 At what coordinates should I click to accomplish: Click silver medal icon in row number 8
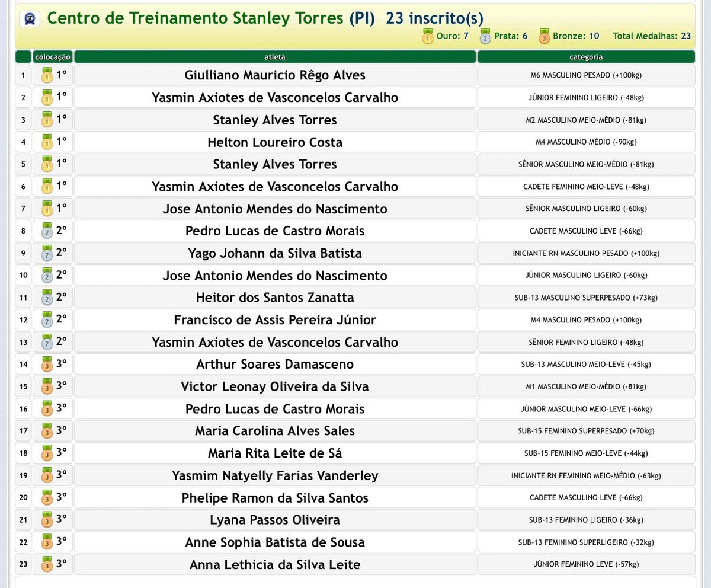coord(47,231)
